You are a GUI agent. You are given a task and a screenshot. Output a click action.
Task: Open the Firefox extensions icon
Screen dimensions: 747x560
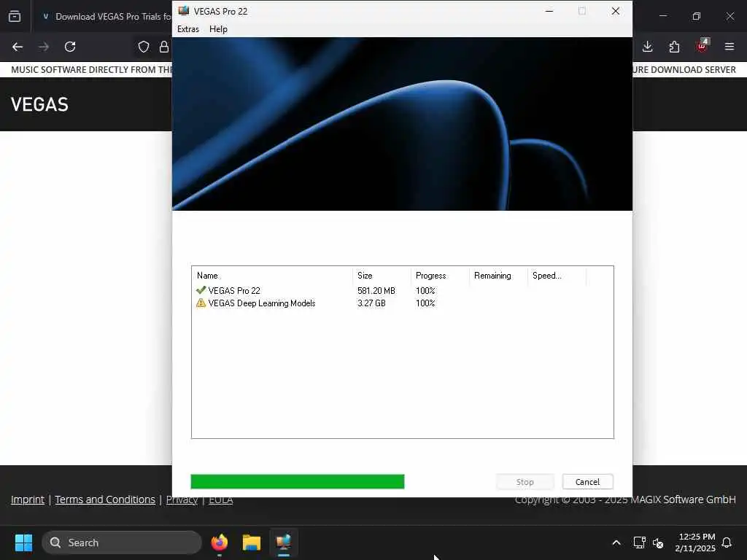pyautogui.click(x=674, y=47)
